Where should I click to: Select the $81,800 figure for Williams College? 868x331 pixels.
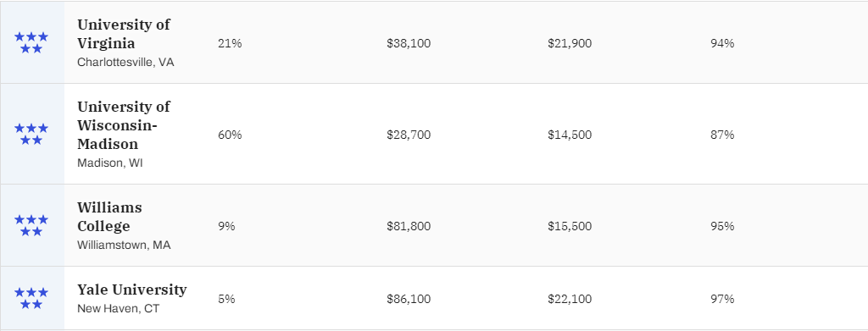point(409,226)
